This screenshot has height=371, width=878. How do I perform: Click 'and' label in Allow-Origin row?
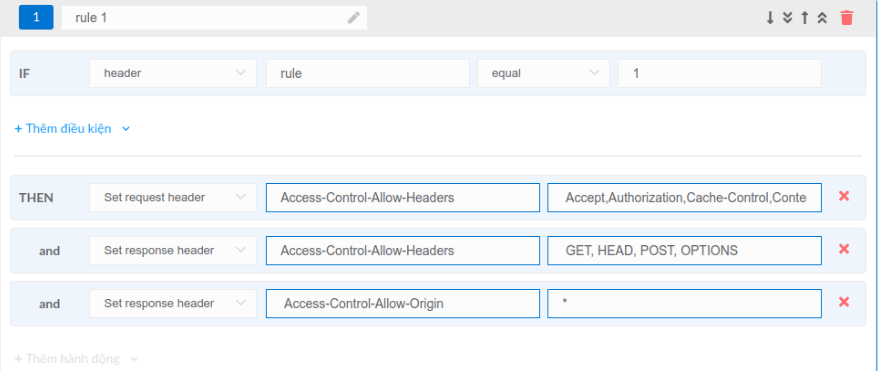[49, 304]
